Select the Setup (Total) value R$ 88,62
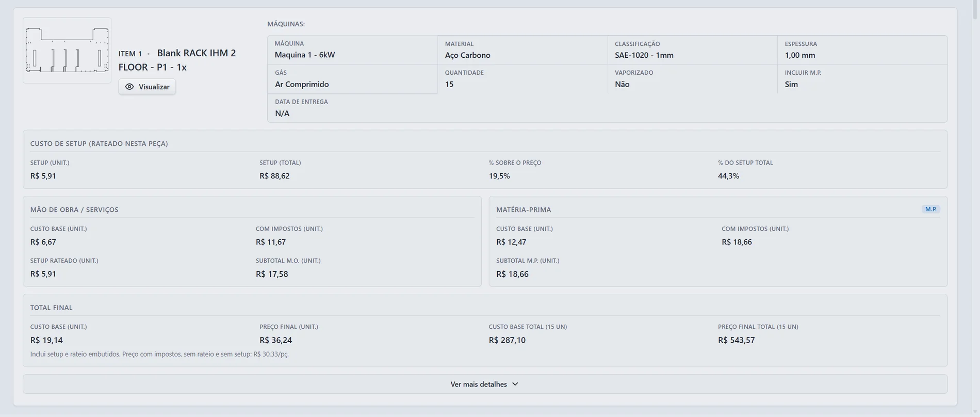 coord(274,176)
